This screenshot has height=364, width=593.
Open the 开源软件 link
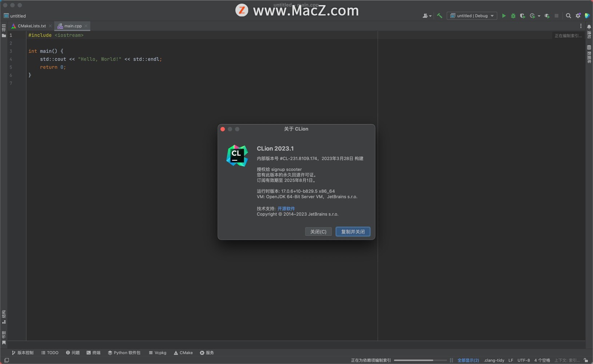pos(286,209)
